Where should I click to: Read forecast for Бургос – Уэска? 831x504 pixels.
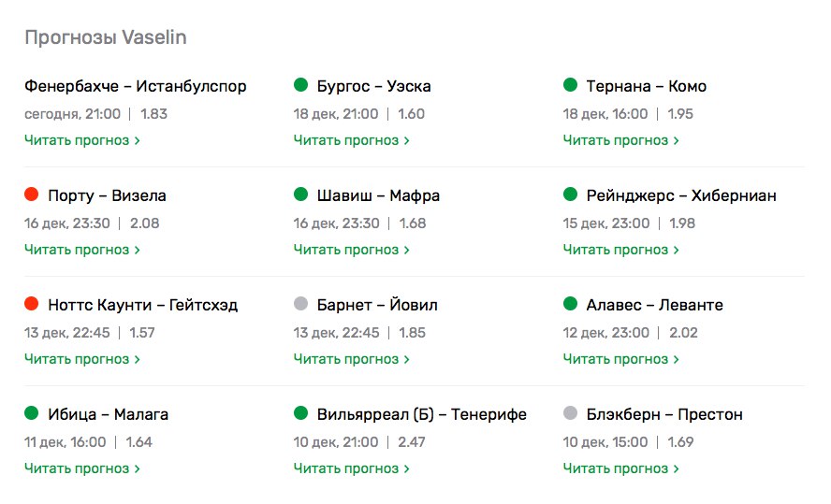coord(352,140)
